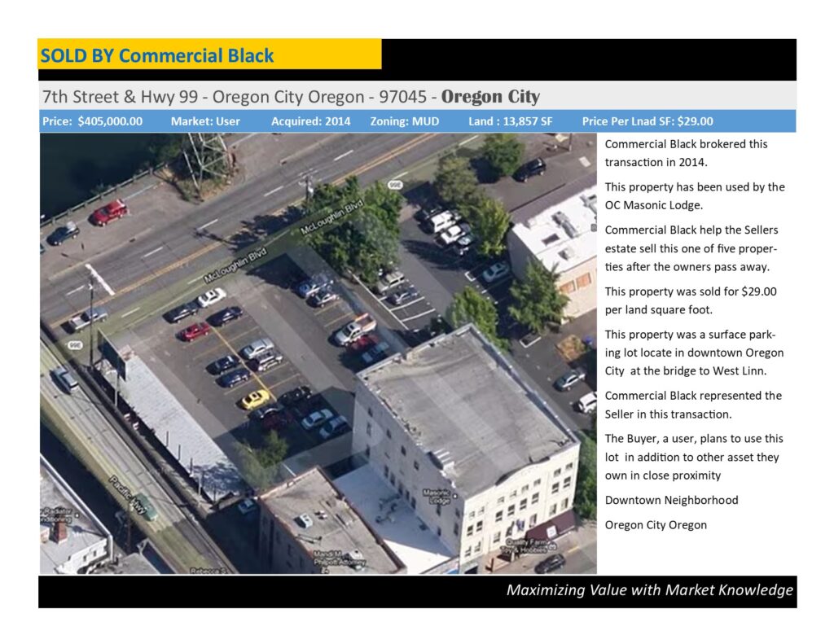Select the Acquired: 2014 label
834x644 pixels.
pos(310,121)
